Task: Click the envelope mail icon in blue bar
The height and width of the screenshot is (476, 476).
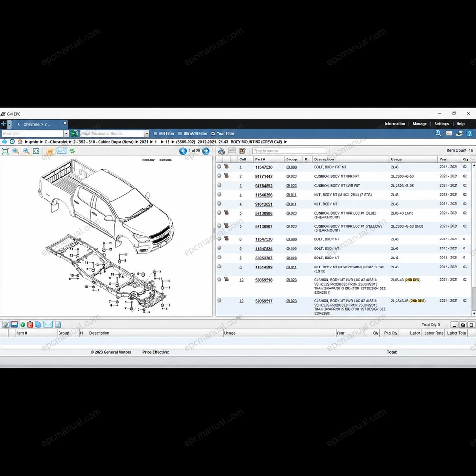Action: coord(449,133)
